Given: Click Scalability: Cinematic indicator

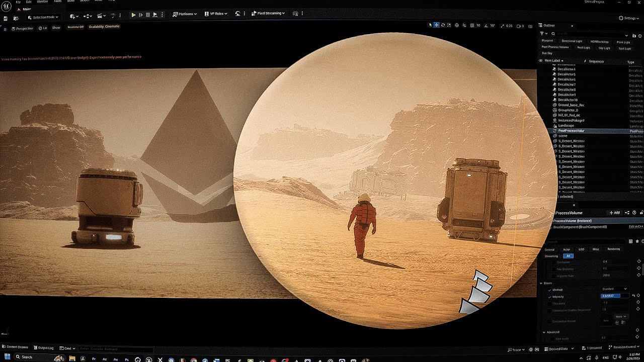Looking at the screenshot, I should 104,27.
